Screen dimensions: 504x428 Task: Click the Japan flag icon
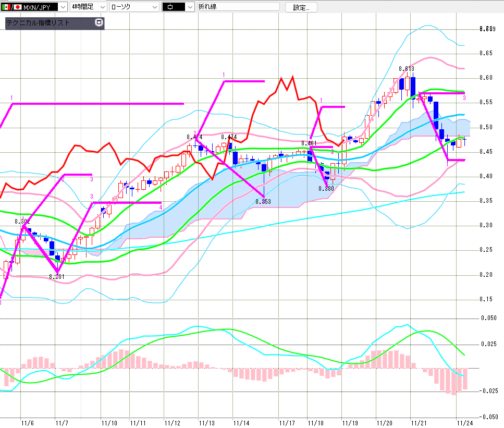[18, 7]
